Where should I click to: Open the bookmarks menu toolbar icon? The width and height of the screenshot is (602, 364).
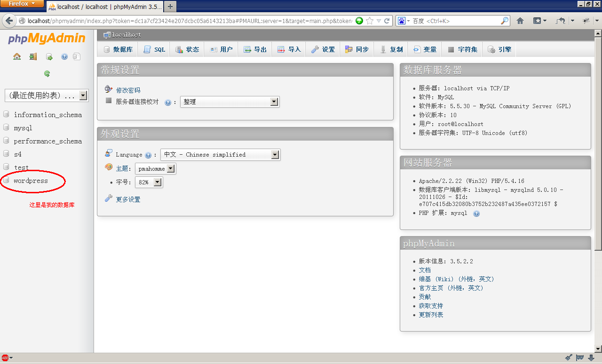tap(539, 21)
